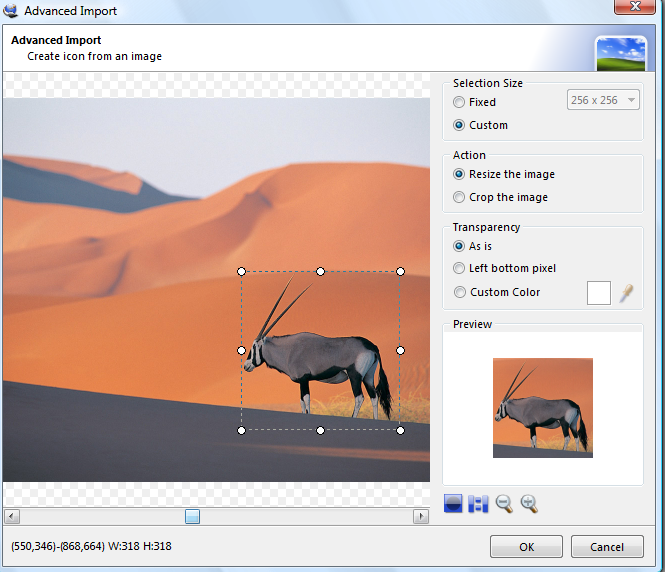Confirm the import with OK
The width and height of the screenshot is (665, 572).
526,547
